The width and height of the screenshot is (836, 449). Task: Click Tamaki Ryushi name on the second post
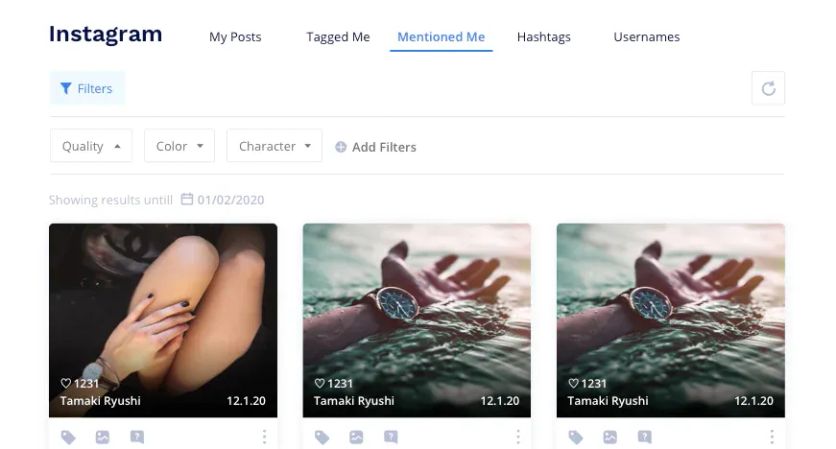point(354,401)
